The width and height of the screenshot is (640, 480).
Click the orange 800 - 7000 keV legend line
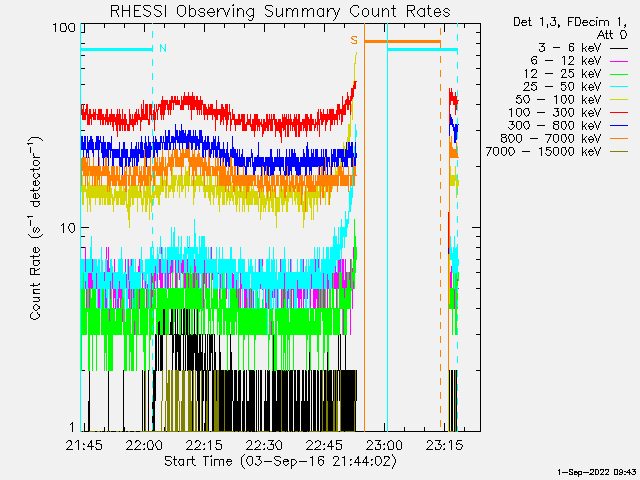[x=619, y=139]
